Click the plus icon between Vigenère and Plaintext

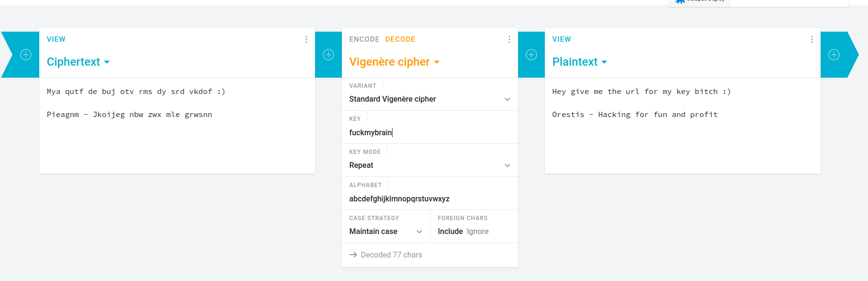pyautogui.click(x=531, y=55)
